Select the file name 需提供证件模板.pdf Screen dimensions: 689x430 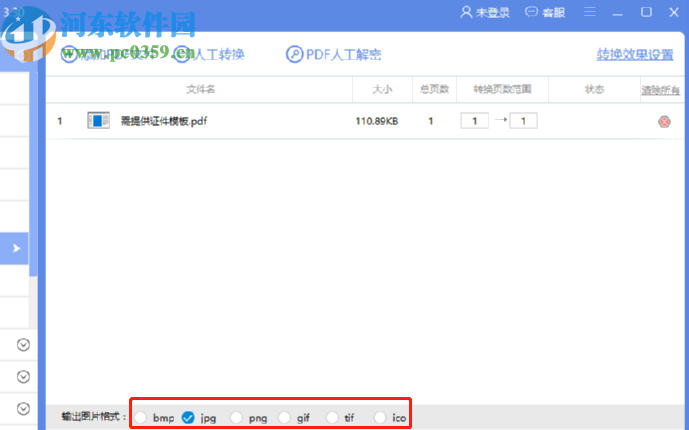pos(164,121)
